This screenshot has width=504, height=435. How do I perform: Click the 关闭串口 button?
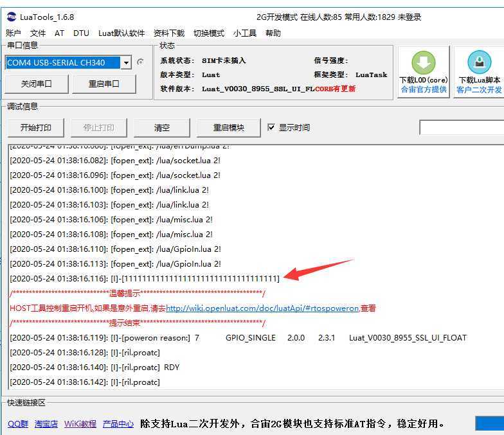pos(36,84)
